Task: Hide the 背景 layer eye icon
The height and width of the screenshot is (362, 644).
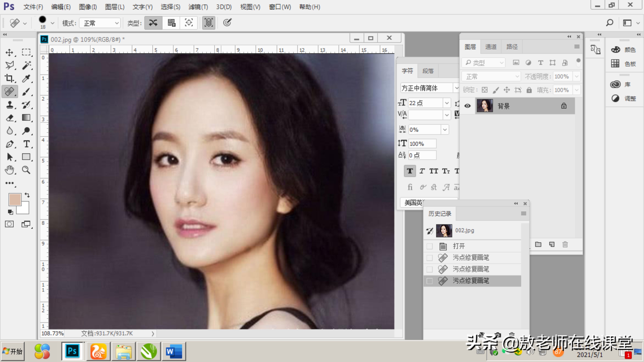Action: click(x=467, y=106)
